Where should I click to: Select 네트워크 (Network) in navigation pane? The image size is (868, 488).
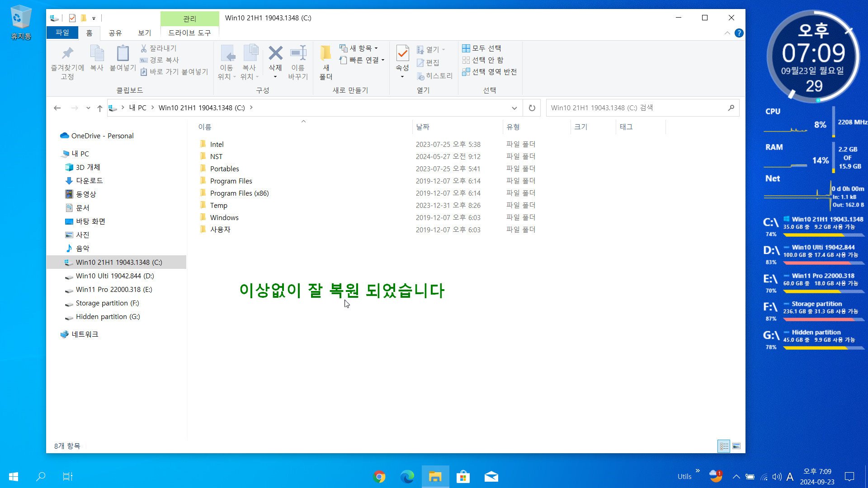coord(85,334)
